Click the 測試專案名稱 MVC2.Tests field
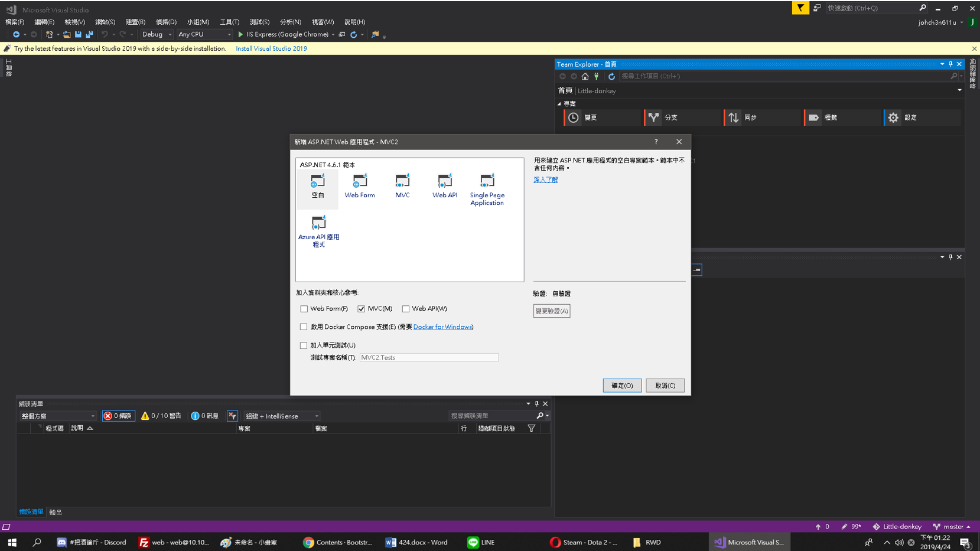980x551 pixels. 429,357
